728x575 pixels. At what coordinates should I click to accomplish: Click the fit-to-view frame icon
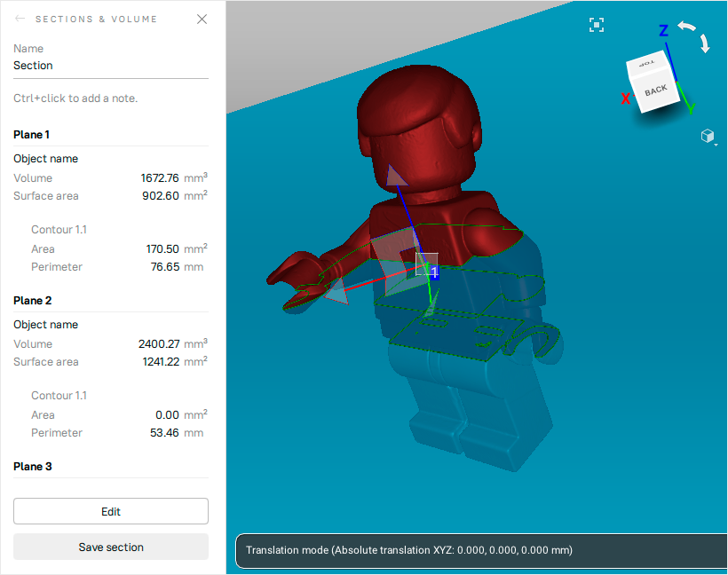tap(597, 25)
